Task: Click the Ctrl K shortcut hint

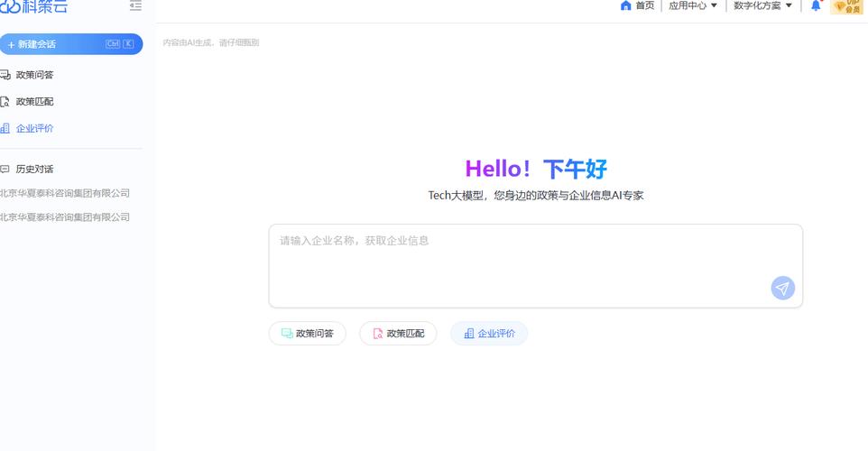Action: point(120,44)
